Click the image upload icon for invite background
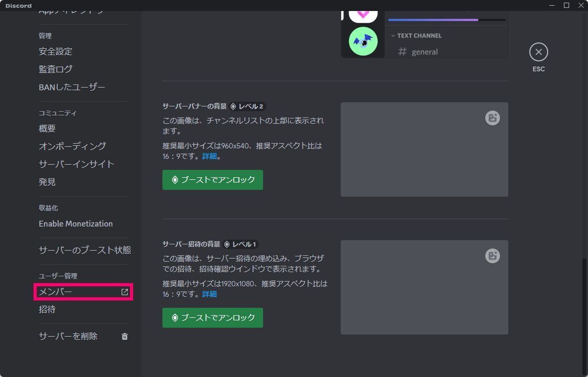The width and height of the screenshot is (588, 377). pos(492,256)
